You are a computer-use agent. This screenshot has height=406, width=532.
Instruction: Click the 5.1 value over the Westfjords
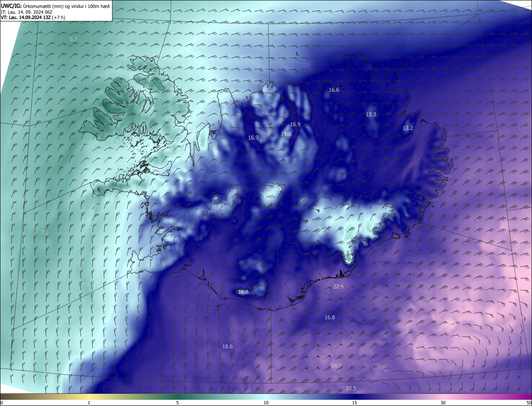pyautogui.click(x=127, y=103)
